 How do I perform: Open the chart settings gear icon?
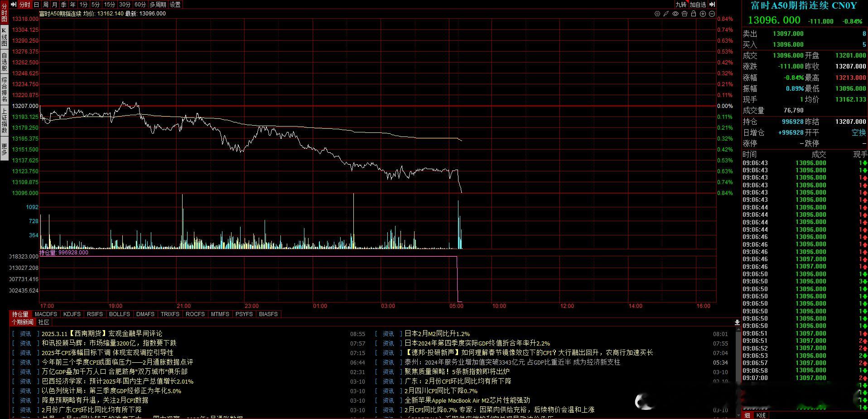coord(657,14)
